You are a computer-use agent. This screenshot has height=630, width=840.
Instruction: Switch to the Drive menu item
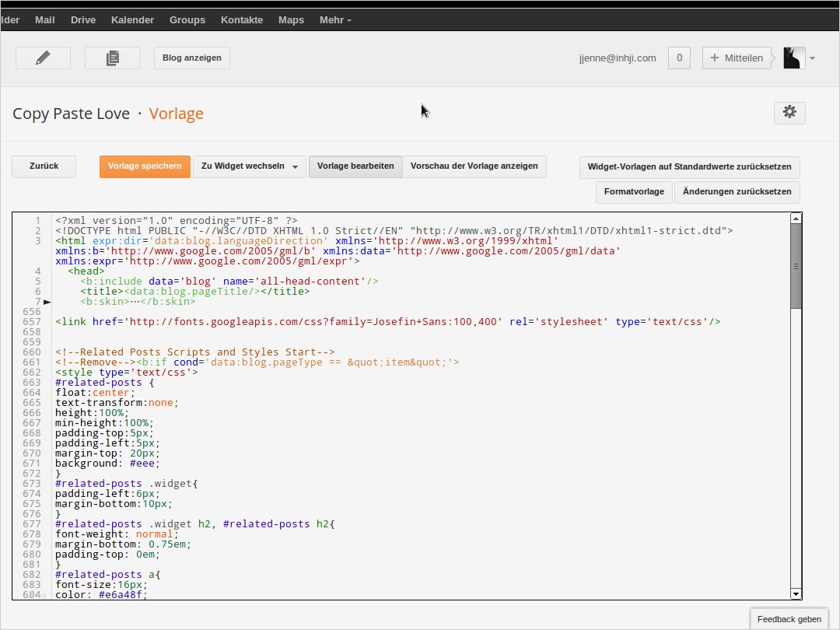point(82,19)
